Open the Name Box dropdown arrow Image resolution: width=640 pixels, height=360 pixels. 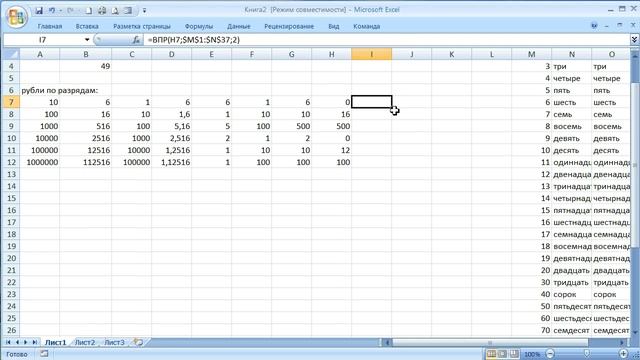[x=87, y=40]
